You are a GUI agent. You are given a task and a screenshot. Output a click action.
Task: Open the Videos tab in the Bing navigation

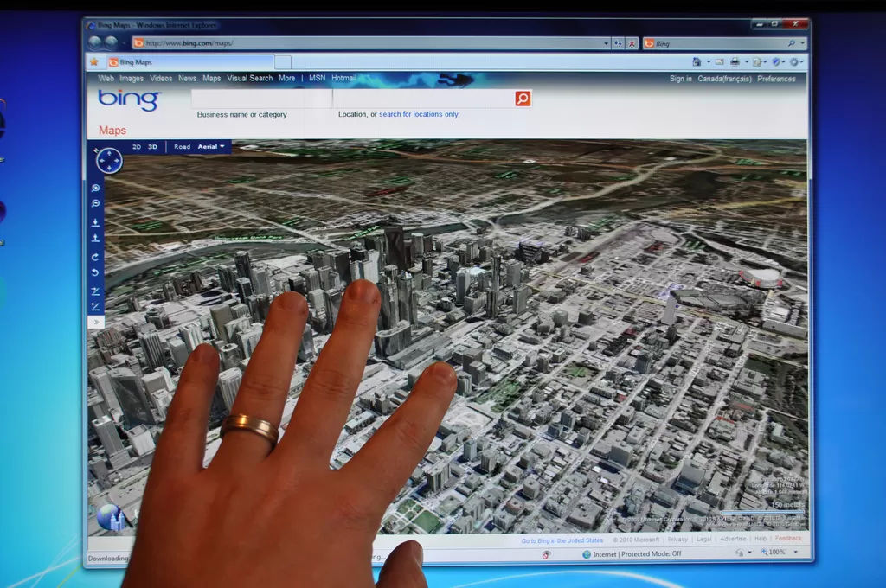pos(161,79)
